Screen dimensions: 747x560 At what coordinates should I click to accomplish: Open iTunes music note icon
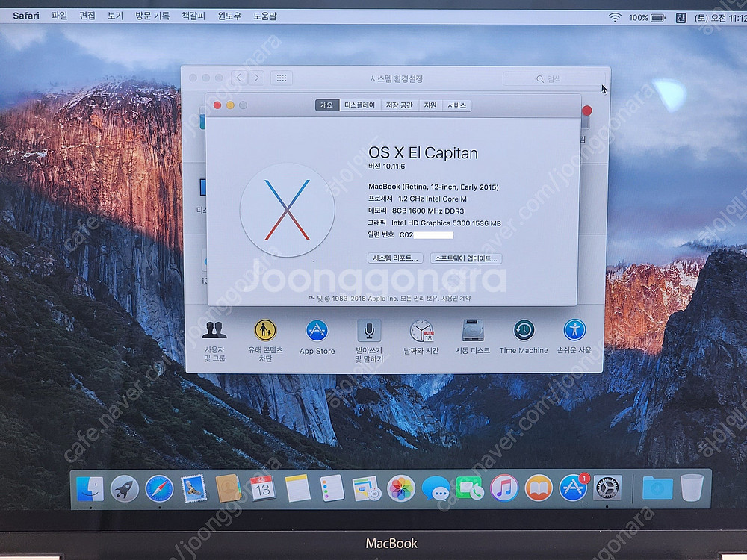504,488
